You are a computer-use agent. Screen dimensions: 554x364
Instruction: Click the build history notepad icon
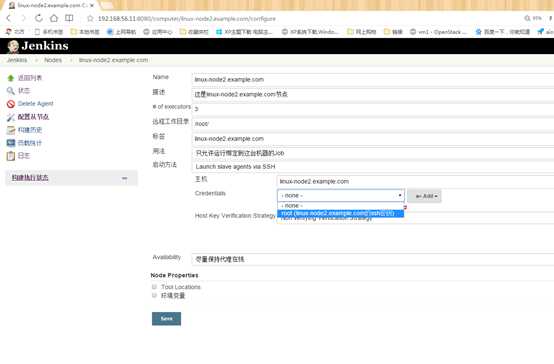[11, 130]
